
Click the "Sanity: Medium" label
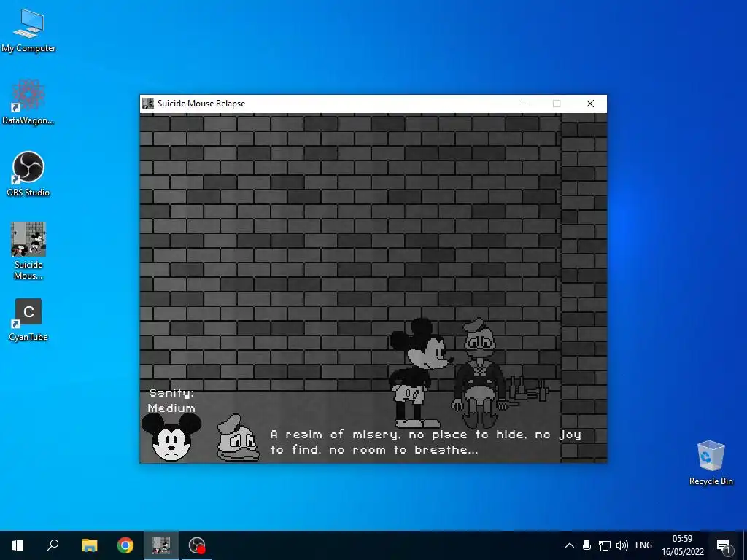tap(171, 400)
